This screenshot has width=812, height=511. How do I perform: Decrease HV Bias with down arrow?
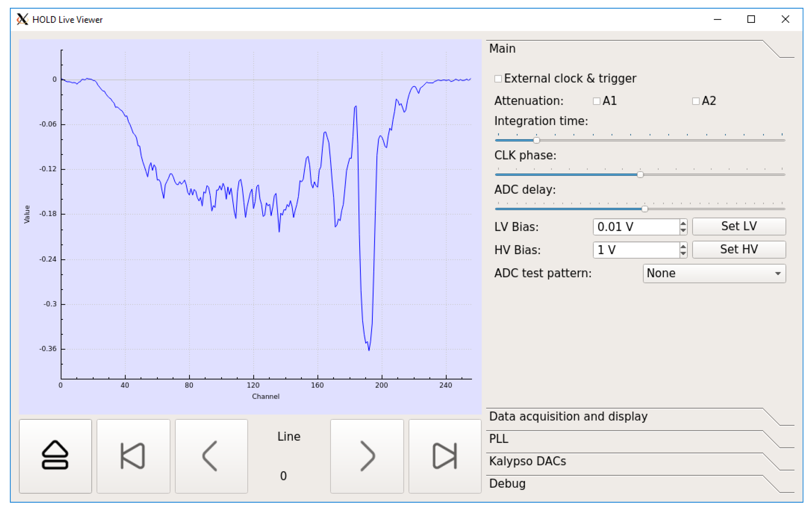683,253
